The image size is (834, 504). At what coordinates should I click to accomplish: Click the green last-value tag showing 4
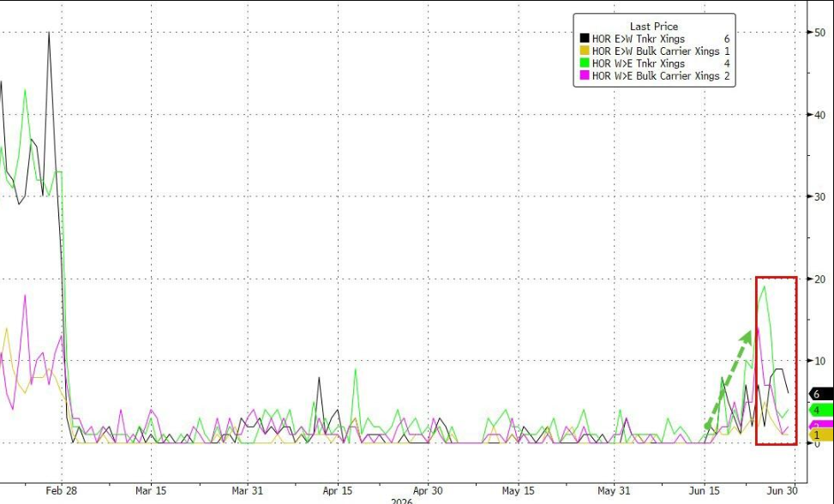pos(820,410)
